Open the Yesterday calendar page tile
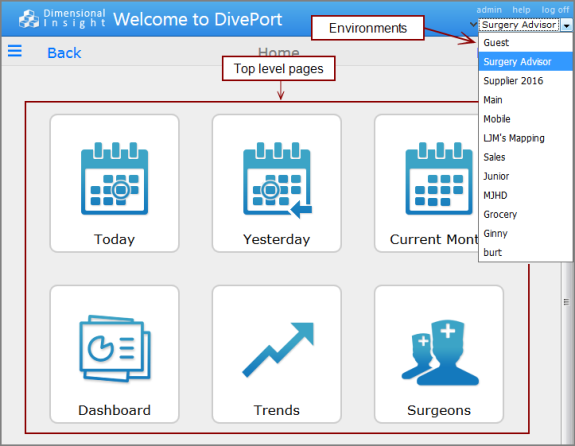 coord(276,183)
